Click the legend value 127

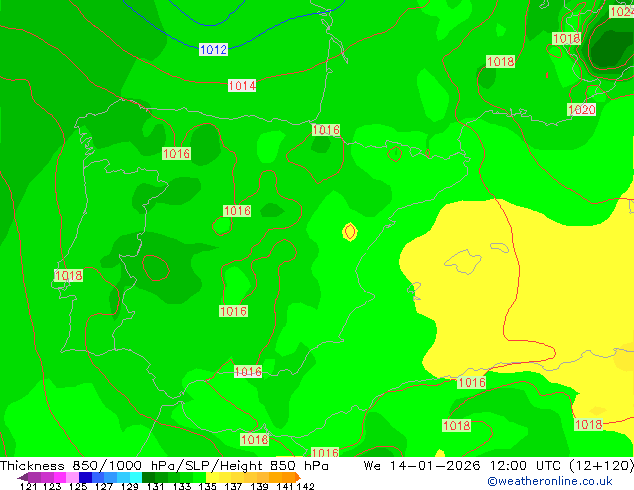click(x=104, y=486)
